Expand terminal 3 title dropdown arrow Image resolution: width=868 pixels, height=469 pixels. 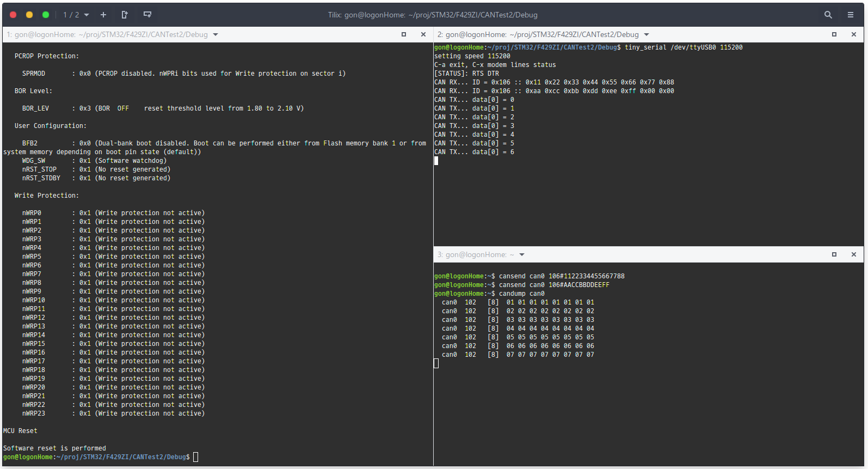[x=522, y=254]
